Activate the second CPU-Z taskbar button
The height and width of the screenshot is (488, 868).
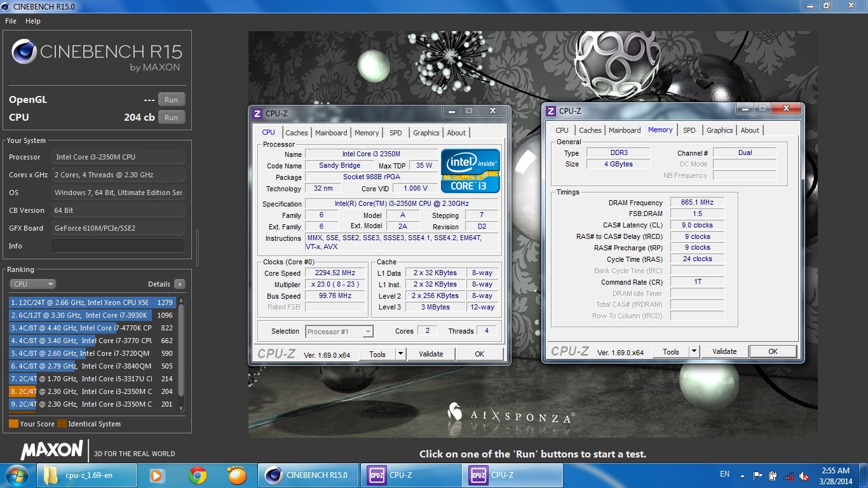point(513,475)
